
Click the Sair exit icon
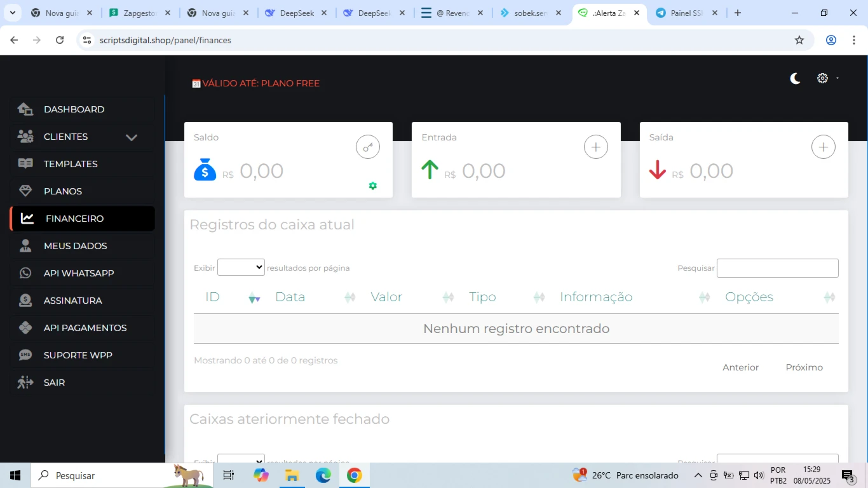click(25, 383)
